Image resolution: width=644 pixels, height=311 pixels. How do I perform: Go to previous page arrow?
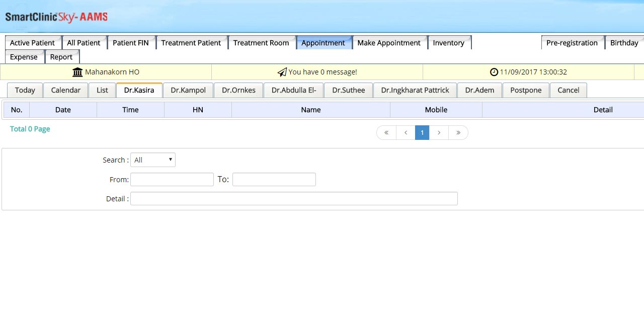click(x=406, y=132)
